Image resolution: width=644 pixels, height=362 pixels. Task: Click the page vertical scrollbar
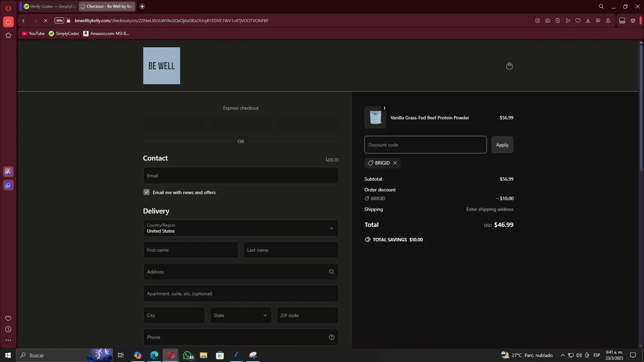pos(641,108)
